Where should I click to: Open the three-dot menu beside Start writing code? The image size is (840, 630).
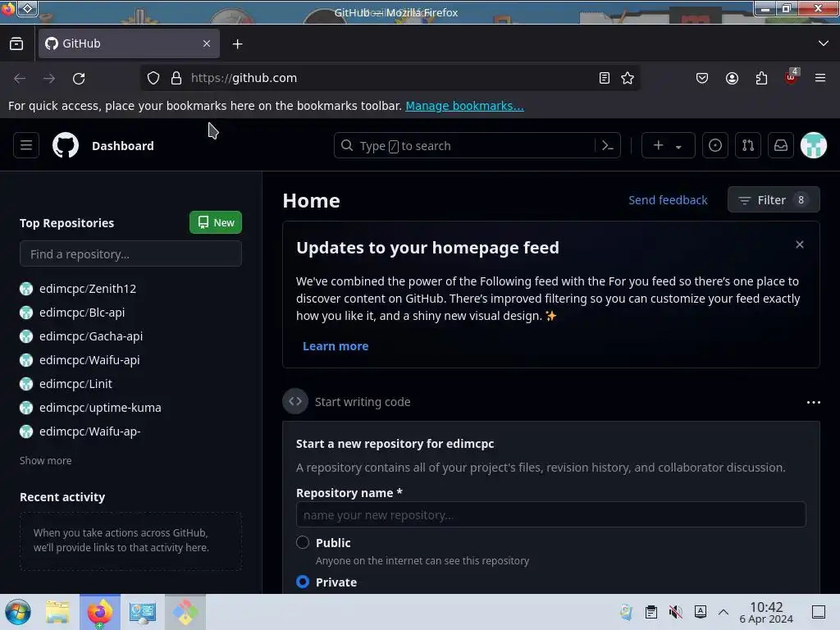(x=813, y=402)
